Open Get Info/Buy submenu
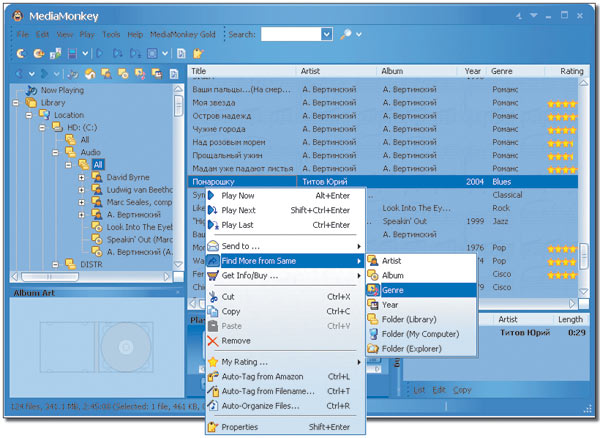Viewport: 600px width, 438px height. pyautogui.click(x=285, y=275)
